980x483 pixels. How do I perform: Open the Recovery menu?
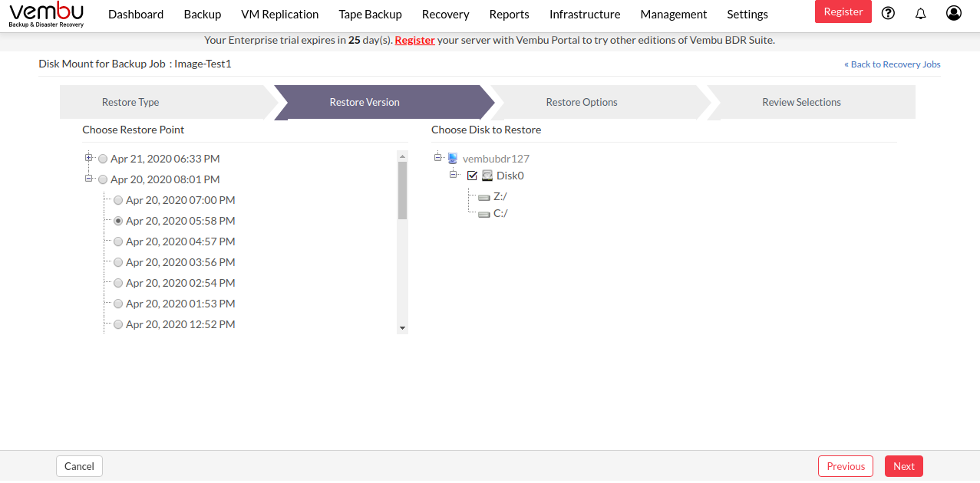[x=446, y=14]
